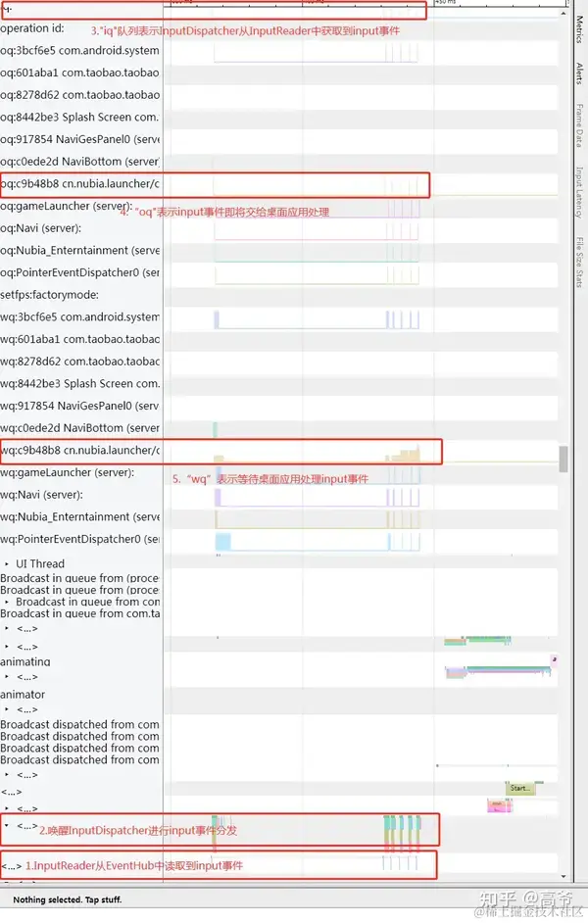Select the 'Broadcast in queue from com.ta' row
The width and height of the screenshot is (588, 923).
tap(80, 613)
